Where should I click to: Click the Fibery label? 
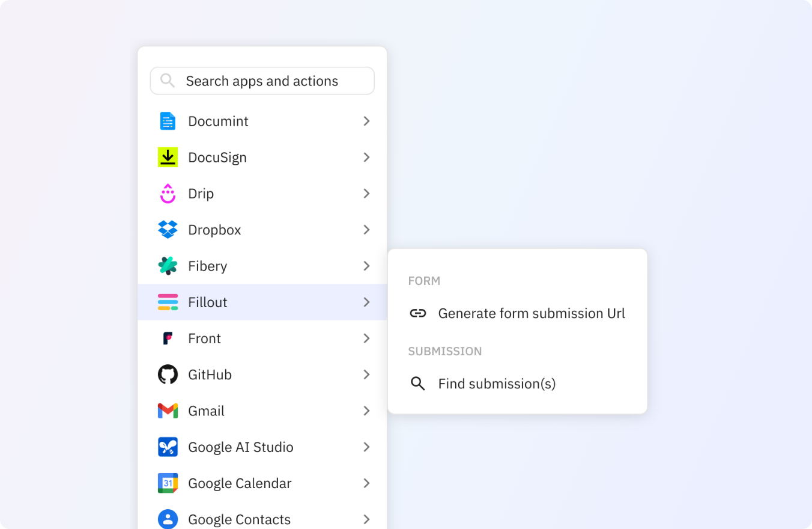208,266
